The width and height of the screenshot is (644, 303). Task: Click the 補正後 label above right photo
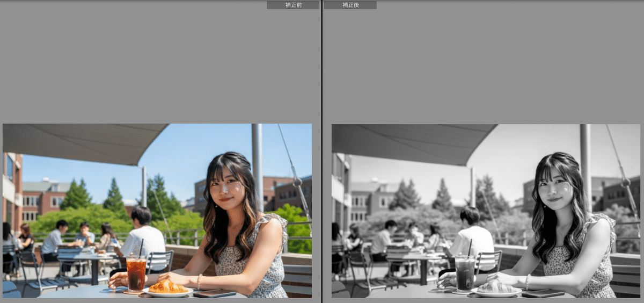pyautogui.click(x=350, y=5)
